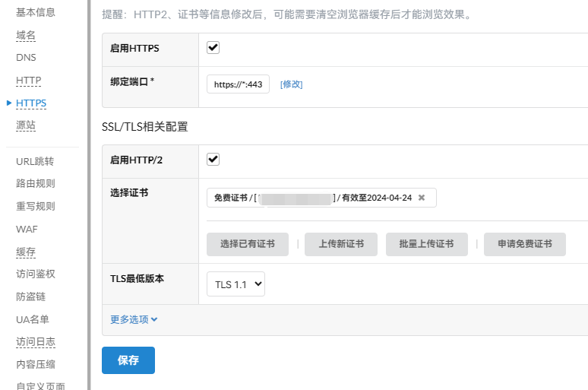Click 上传新证书 button

click(x=341, y=244)
